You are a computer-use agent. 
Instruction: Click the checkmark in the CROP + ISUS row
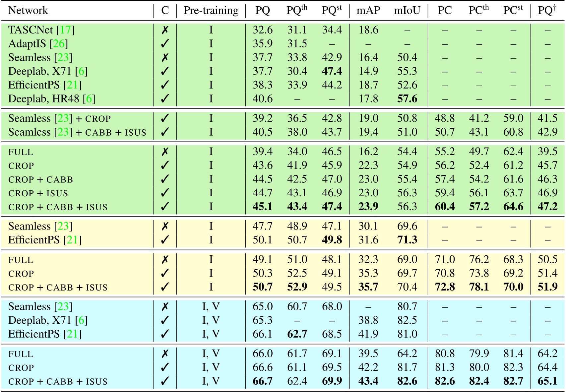click(165, 193)
